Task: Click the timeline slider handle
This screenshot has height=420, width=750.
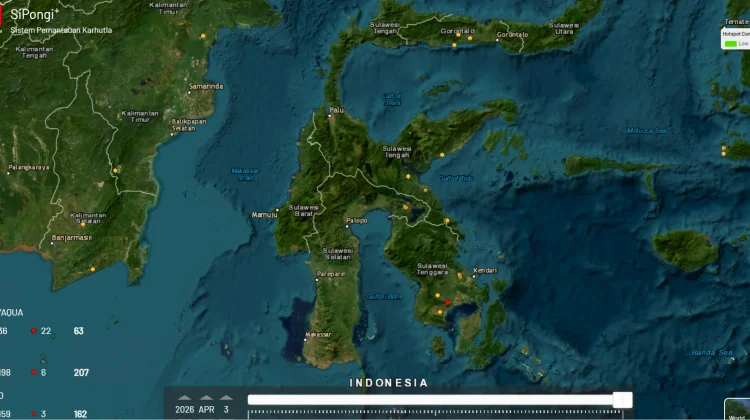Action: (623, 400)
